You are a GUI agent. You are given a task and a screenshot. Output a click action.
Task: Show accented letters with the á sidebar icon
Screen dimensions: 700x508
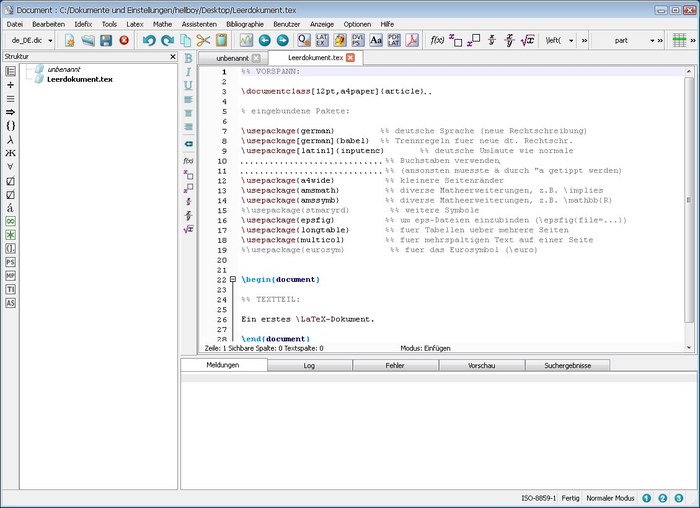10,208
